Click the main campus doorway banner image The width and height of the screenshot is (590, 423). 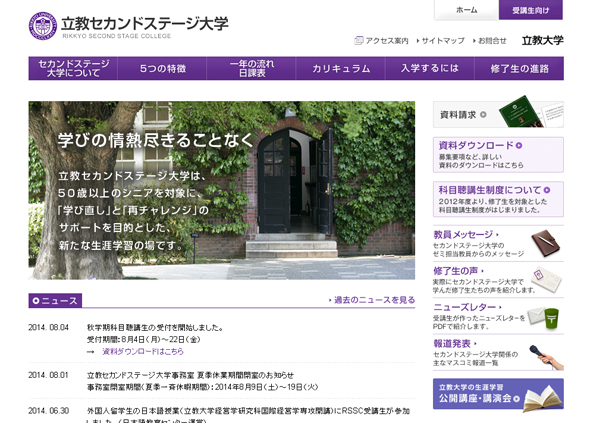click(222, 190)
